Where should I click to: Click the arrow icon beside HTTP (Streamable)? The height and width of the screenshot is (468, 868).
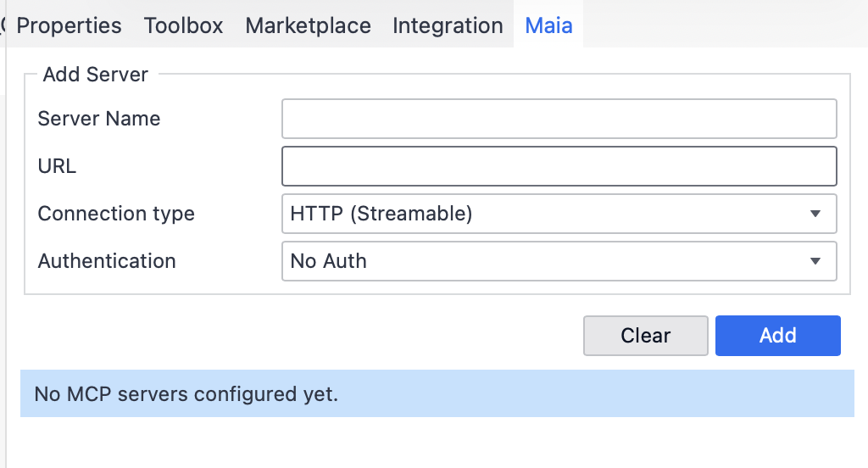click(x=815, y=214)
